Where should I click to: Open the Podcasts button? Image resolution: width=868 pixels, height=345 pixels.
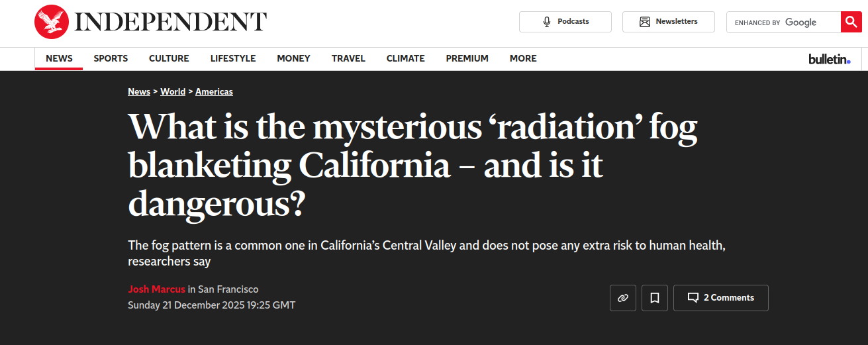tap(565, 22)
